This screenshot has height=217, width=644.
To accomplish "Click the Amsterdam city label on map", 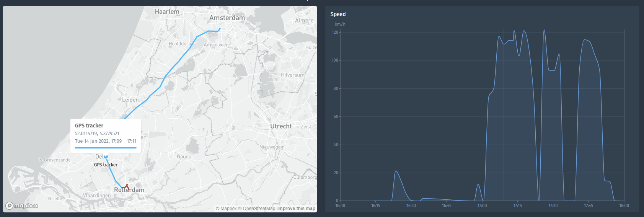I will coord(227,18).
